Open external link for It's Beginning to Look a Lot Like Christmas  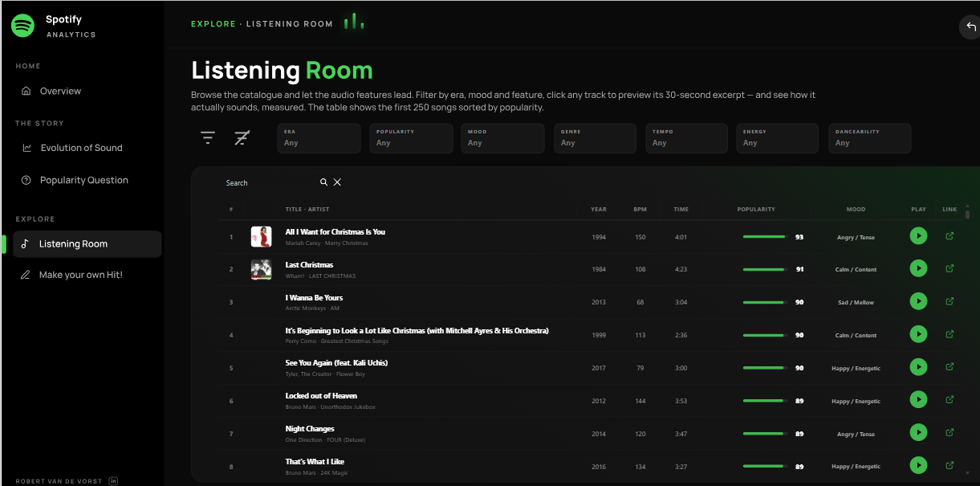click(x=950, y=334)
